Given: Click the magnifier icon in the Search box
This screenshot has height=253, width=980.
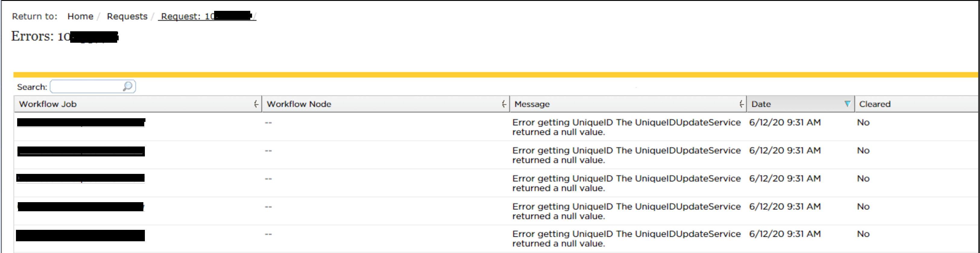Looking at the screenshot, I should 127,86.
